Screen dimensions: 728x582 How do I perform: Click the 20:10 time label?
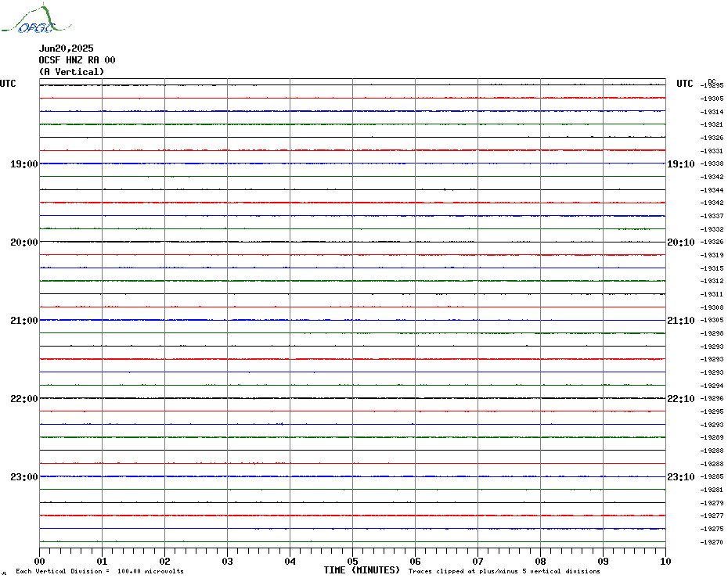(x=681, y=242)
